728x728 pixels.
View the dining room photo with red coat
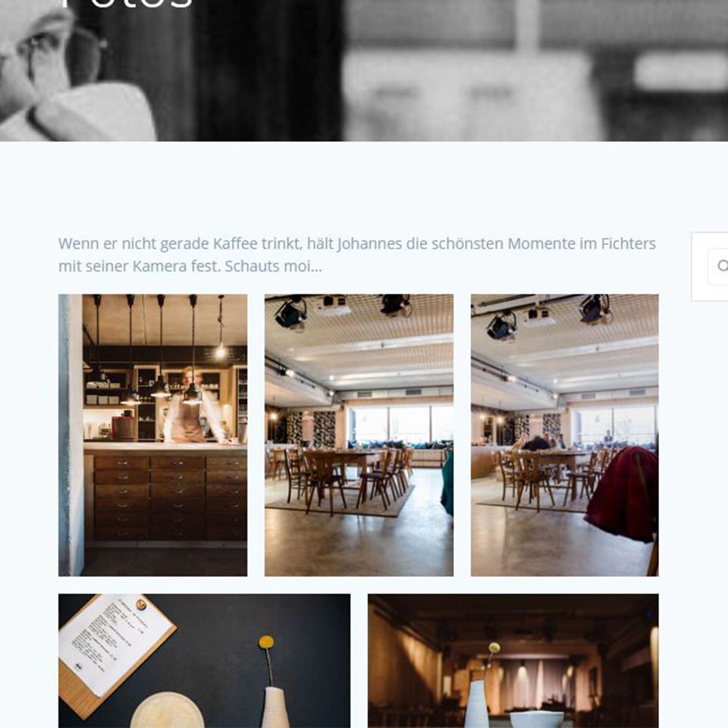[564, 435]
